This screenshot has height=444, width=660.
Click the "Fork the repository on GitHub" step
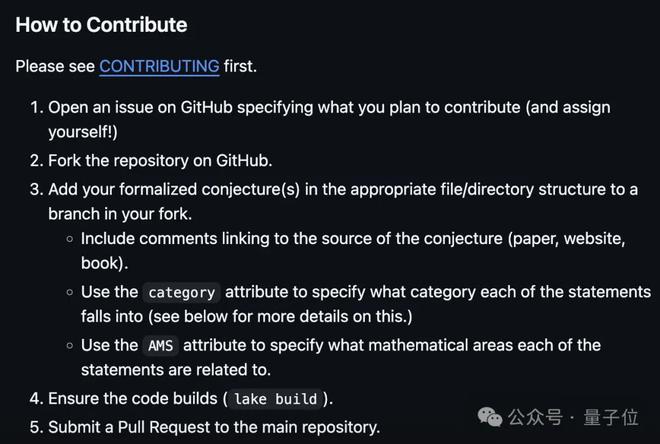click(160, 160)
